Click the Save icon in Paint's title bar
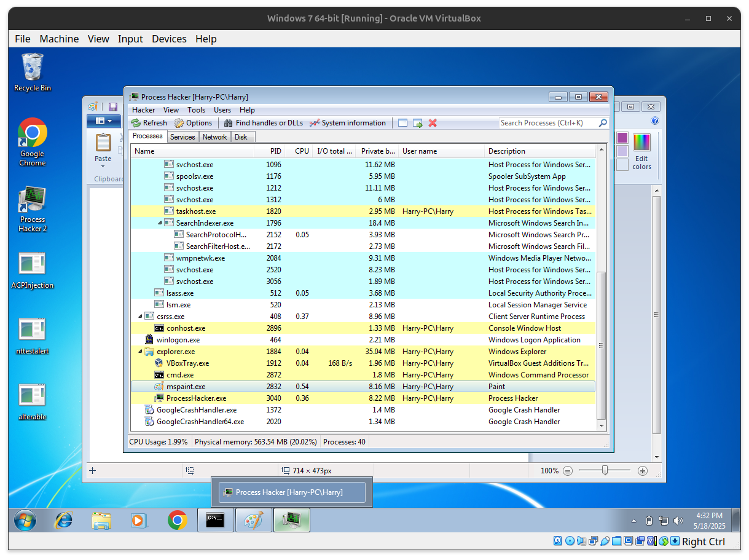Image resolution: width=749 pixels, height=560 pixels. point(113,107)
